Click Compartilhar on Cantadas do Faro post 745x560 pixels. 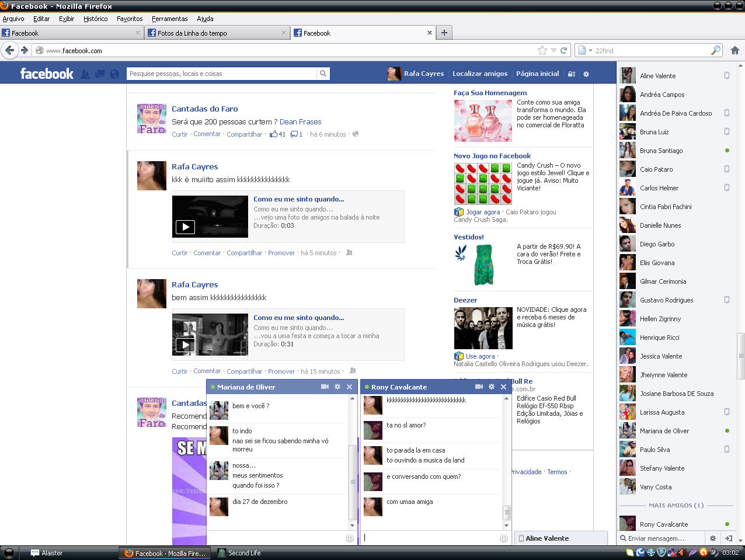coord(244,134)
